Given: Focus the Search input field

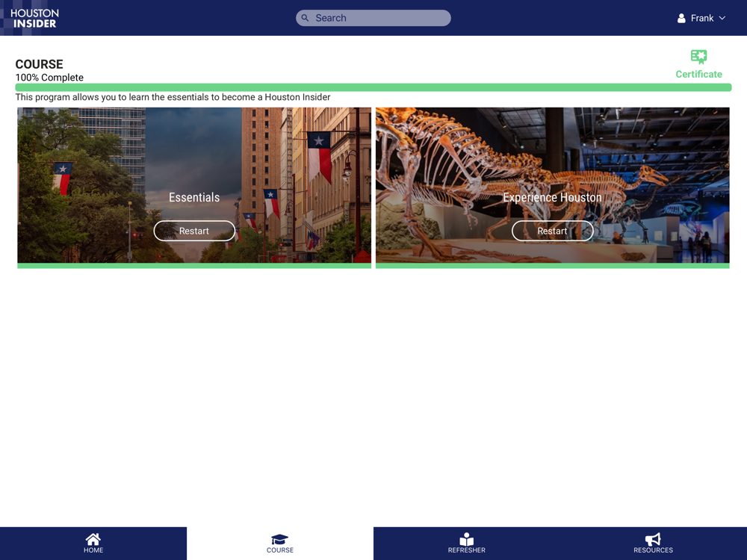Looking at the screenshot, I should click(373, 18).
